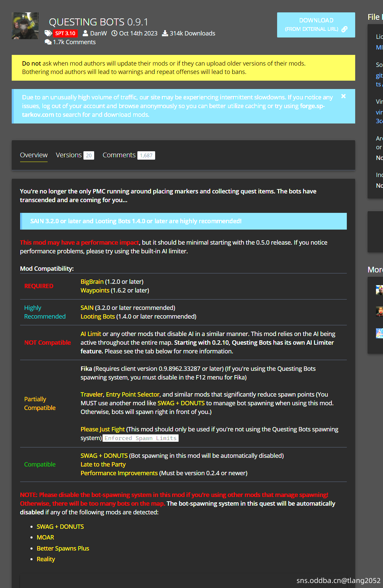Click the 314k Downloads text
The image size is (383, 588).
point(192,33)
